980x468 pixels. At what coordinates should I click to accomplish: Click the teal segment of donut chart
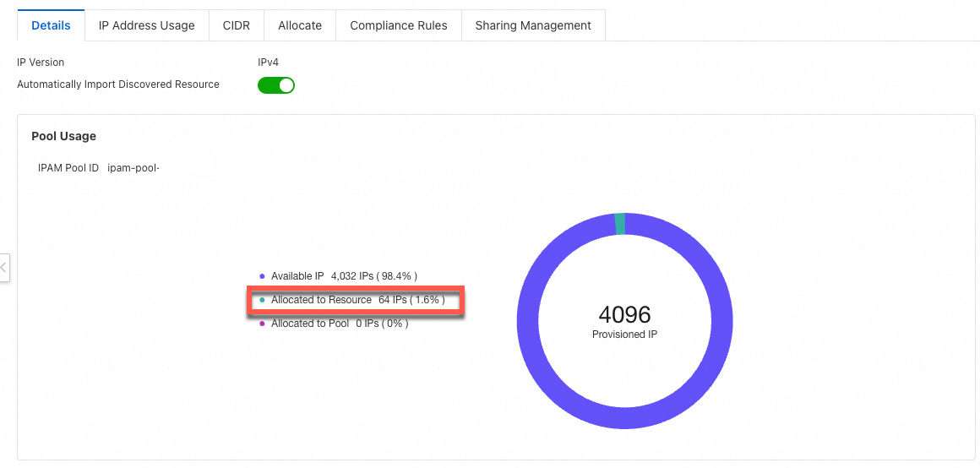point(620,224)
